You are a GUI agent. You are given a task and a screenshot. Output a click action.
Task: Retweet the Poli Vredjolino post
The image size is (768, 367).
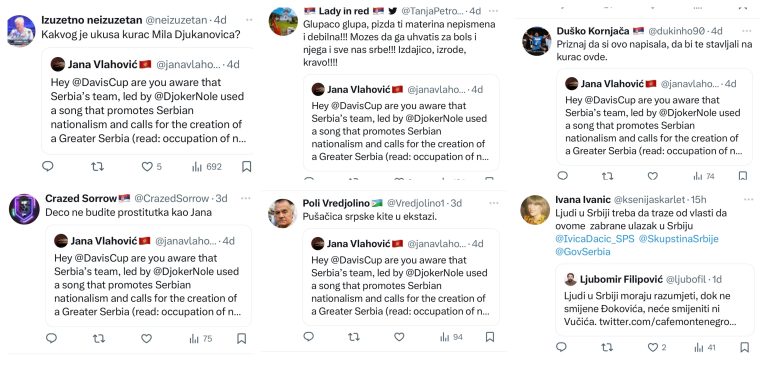pyautogui.click(x=354, y=337)
